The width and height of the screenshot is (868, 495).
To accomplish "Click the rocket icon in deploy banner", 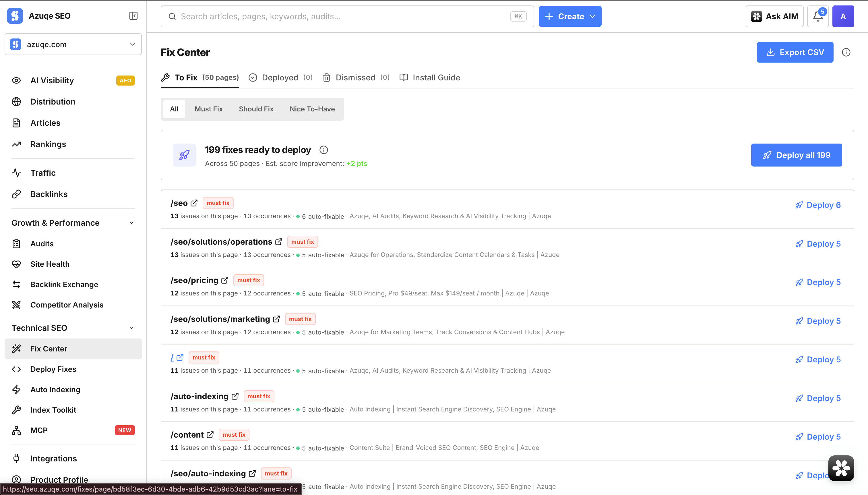I will point(184,155).
